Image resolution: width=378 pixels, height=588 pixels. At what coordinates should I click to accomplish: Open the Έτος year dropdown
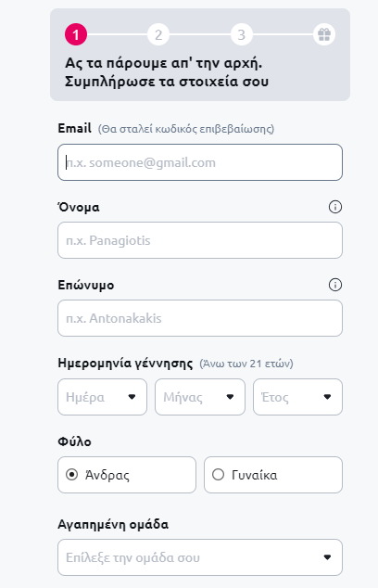pos(297,397)
